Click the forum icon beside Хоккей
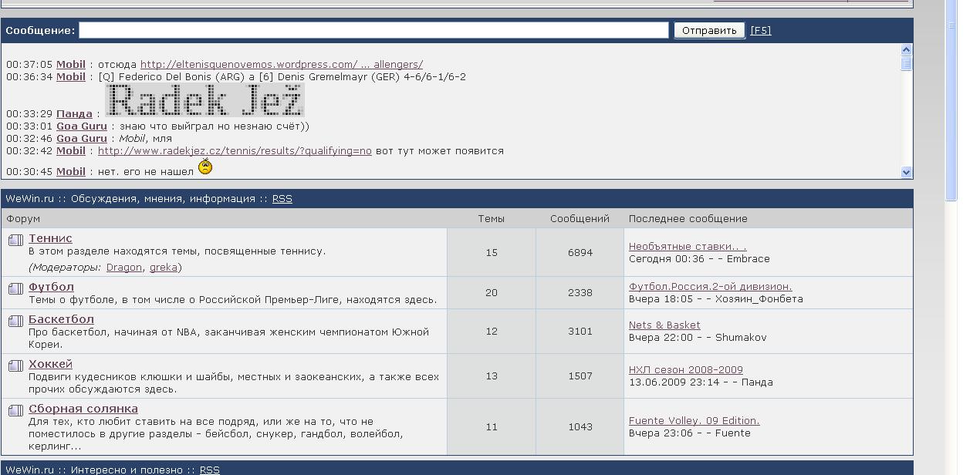The width and height of the screenshot is (980, 475). point(15,366)
